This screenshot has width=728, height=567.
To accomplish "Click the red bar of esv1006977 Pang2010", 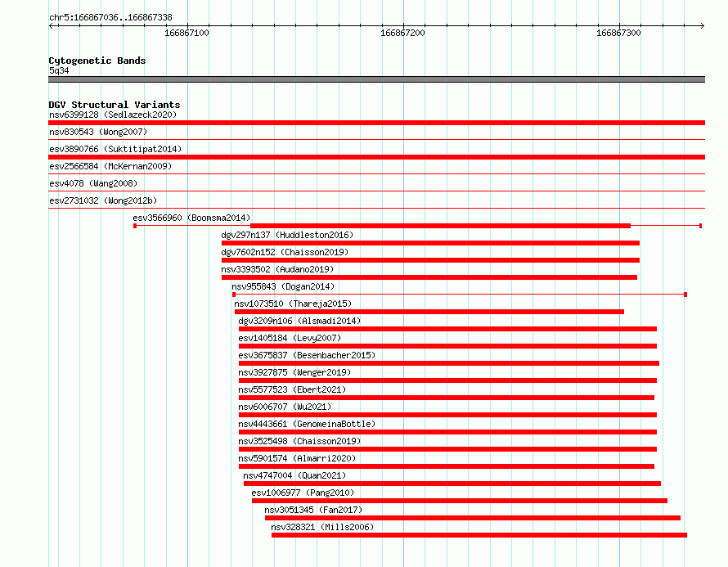I will point(460,501).
